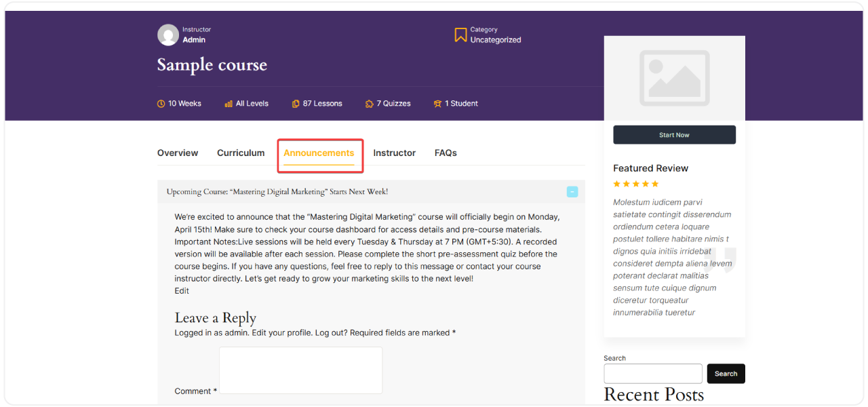Click the puzzle icon beside 7 Quizzes

(369, 104)
